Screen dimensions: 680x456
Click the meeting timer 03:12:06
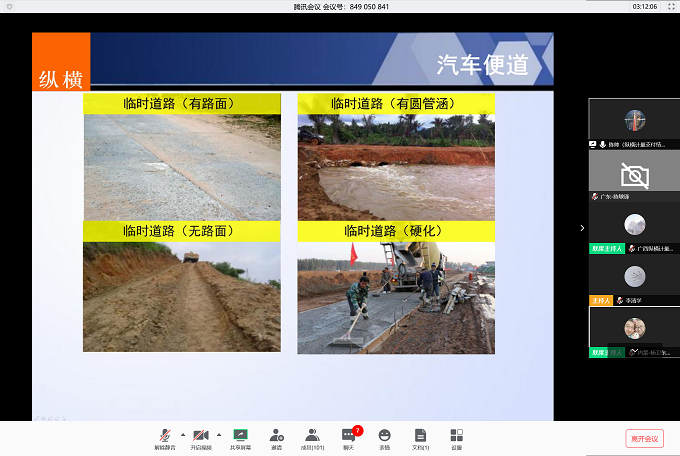coord(644,7)
